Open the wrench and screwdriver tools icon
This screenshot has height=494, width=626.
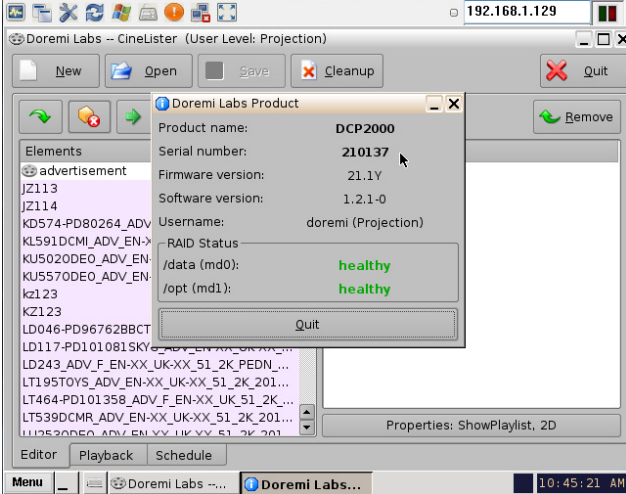(x=68, y=12)
